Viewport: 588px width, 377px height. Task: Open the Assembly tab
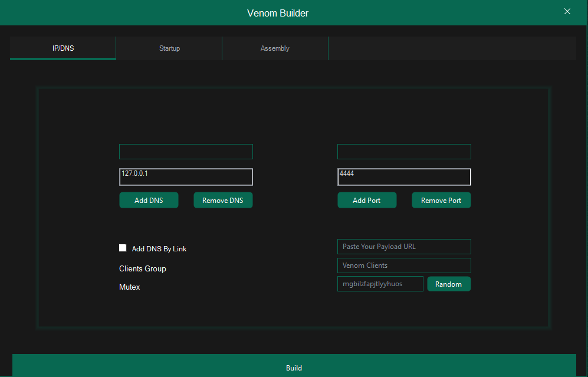[275, 48]
